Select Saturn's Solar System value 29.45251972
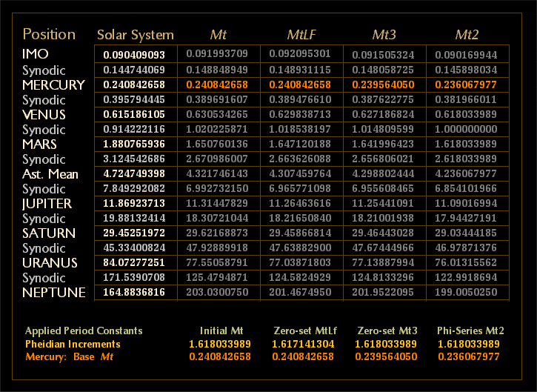The width and height of the screenshot is (537, 392). point(134,233)
